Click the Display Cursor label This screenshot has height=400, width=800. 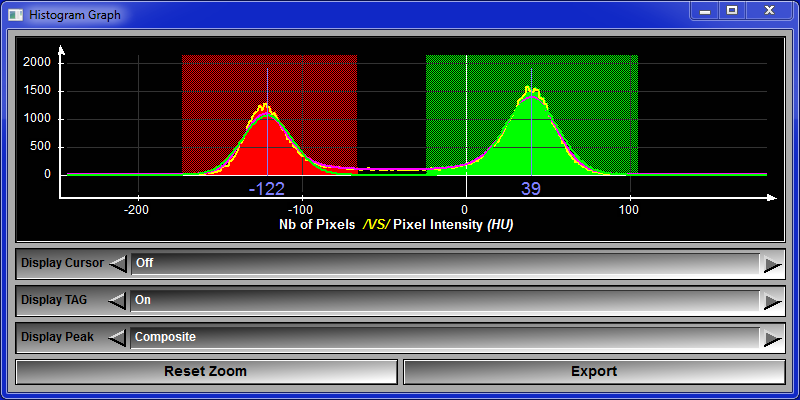pos(62,263)
